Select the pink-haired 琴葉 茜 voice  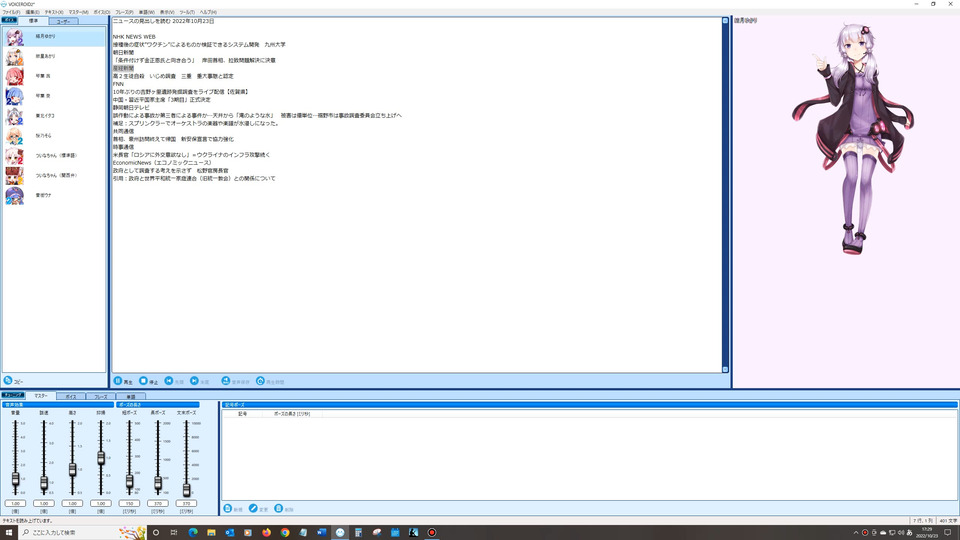click(54, 76)
